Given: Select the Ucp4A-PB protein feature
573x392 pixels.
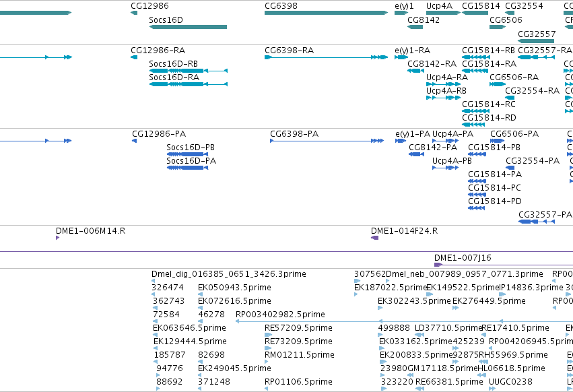Looking at the screenshot, I should click(x=445, y=168).
